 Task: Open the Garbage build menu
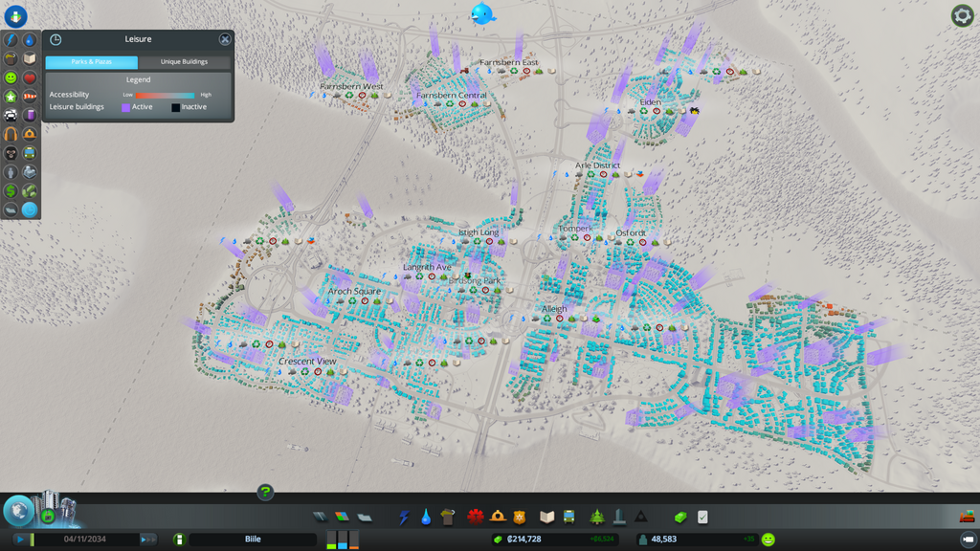click(448, 517)
